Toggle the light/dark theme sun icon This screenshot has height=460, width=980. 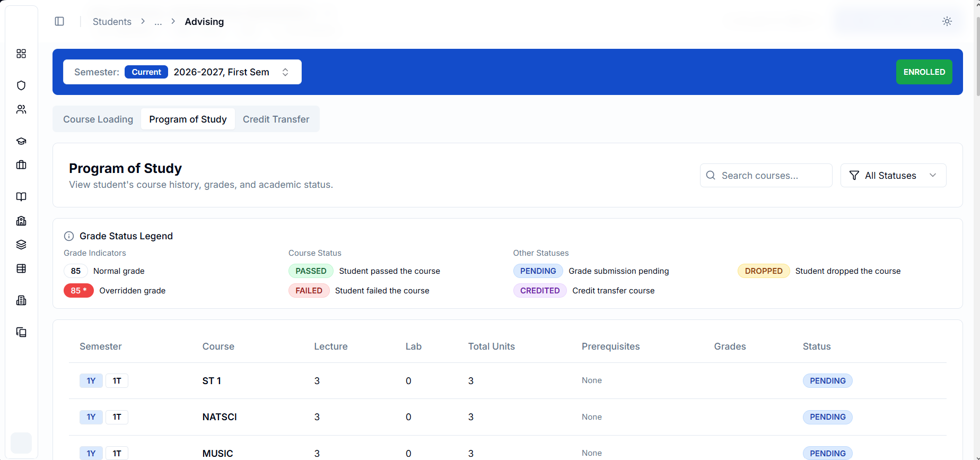click(x=947, y=21)
